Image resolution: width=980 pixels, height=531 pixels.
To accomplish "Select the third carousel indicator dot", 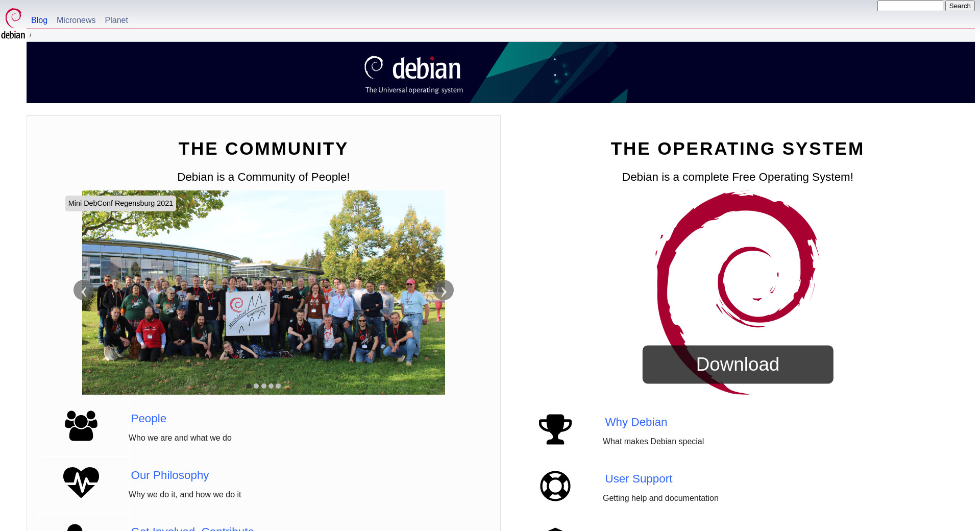I will point(264,386).
